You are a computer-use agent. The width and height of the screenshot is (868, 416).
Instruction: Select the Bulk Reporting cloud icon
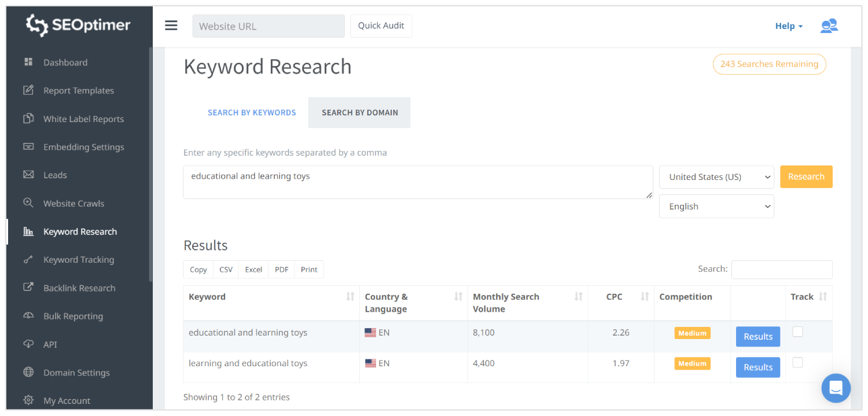[29, 316]
